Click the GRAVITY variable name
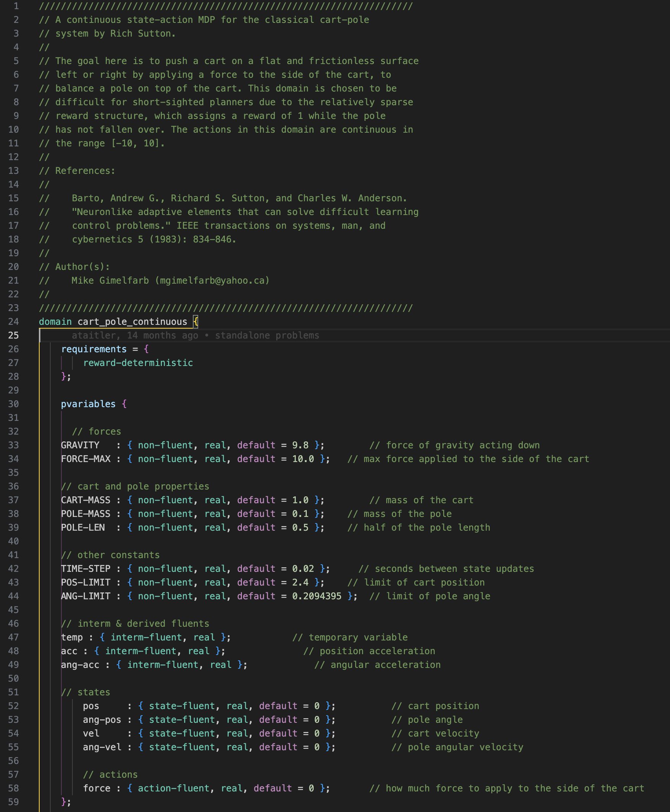 [x=80, y=445]
